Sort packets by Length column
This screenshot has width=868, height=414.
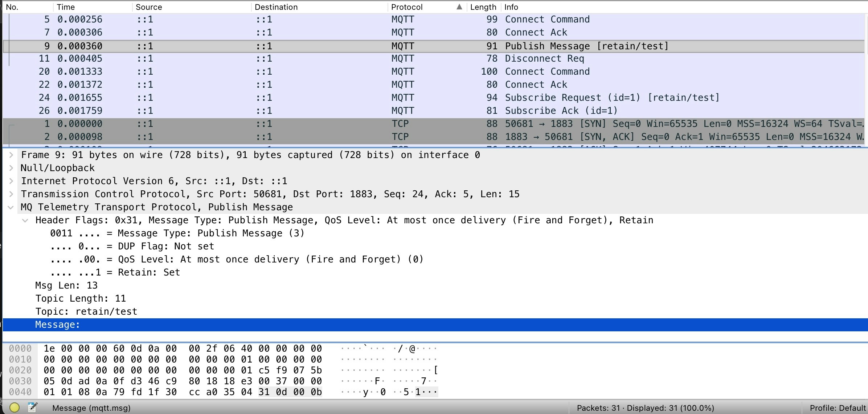(x=483, y=7)
